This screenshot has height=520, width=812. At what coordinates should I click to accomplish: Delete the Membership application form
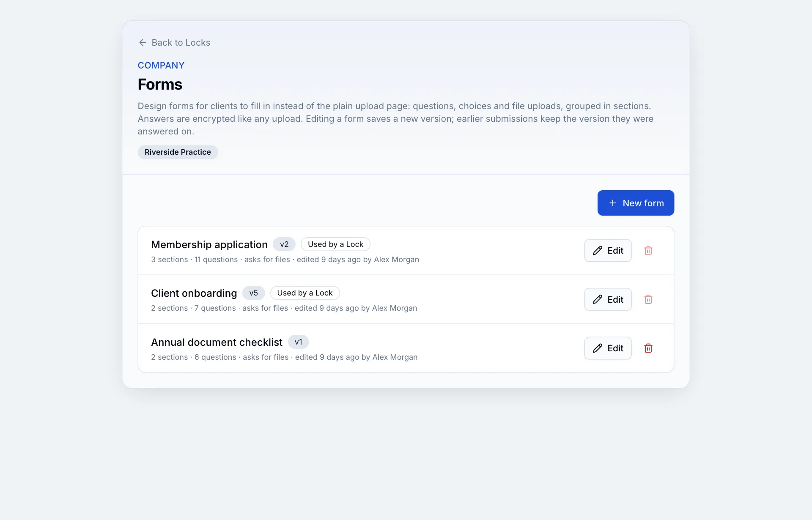648,251
